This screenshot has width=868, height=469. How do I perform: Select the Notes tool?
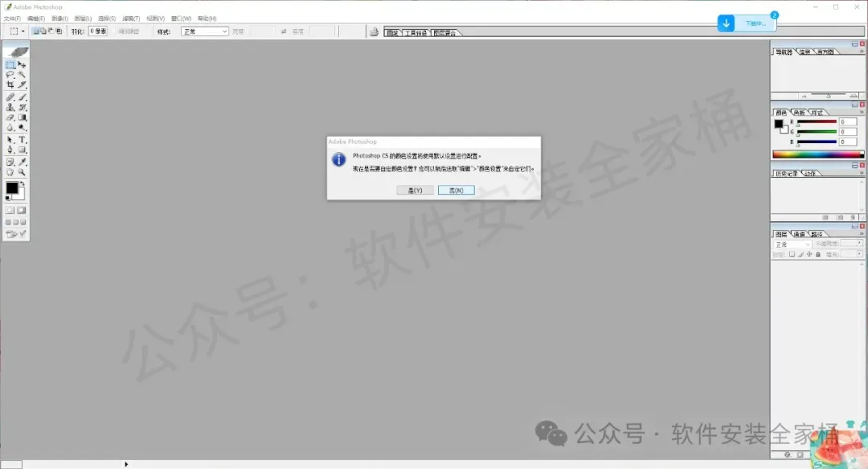click(10, 162)
